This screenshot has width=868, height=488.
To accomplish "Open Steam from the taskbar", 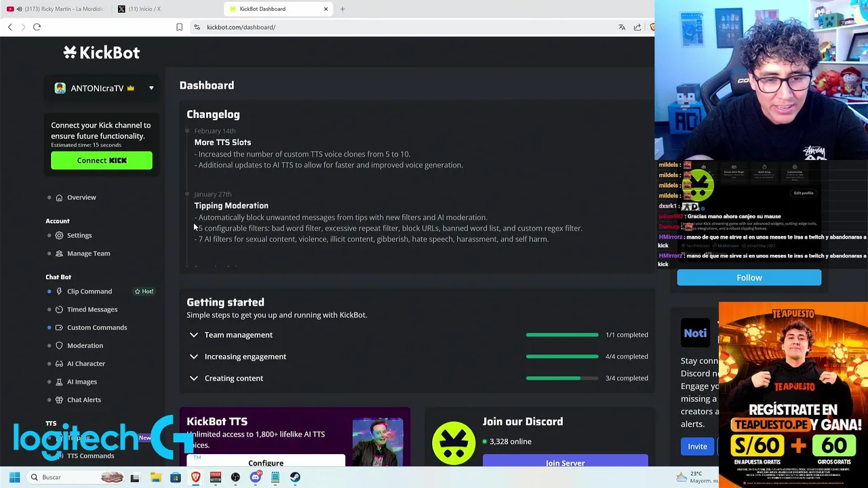I will [296, 477].
